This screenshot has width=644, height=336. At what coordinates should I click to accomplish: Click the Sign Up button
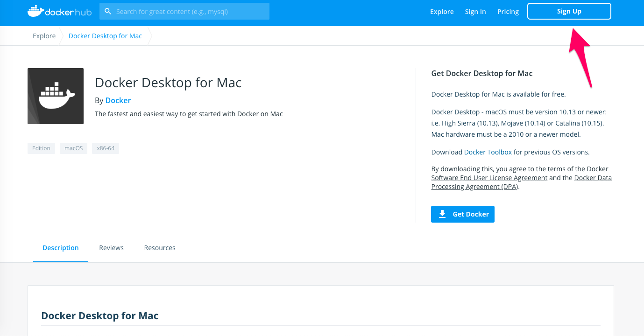coord(569,11)
